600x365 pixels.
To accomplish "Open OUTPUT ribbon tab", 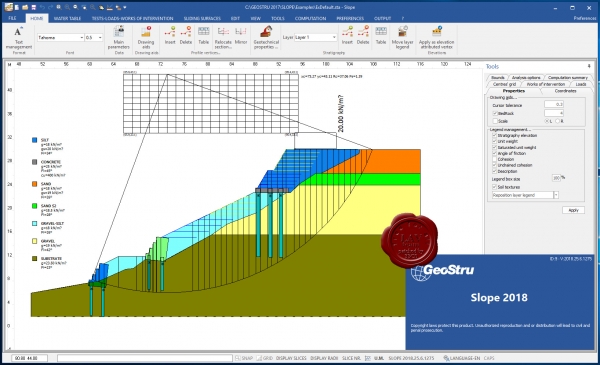I will click(383, 18).
